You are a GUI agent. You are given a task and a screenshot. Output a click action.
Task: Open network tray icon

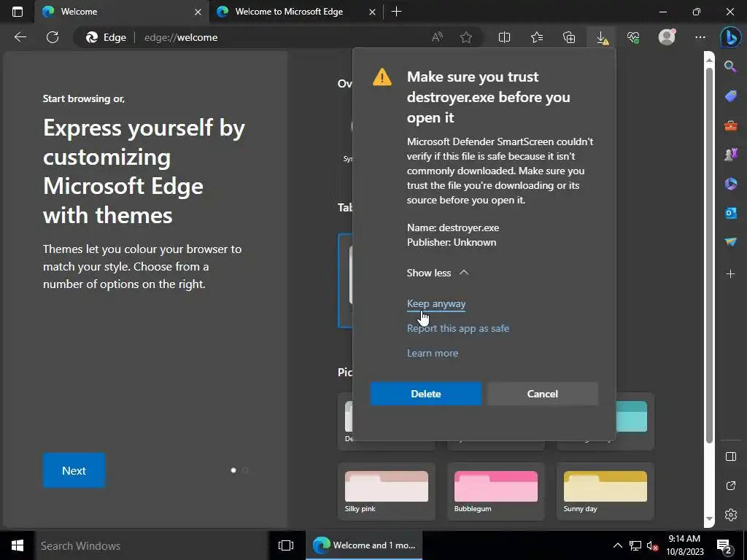click(635, 545)
